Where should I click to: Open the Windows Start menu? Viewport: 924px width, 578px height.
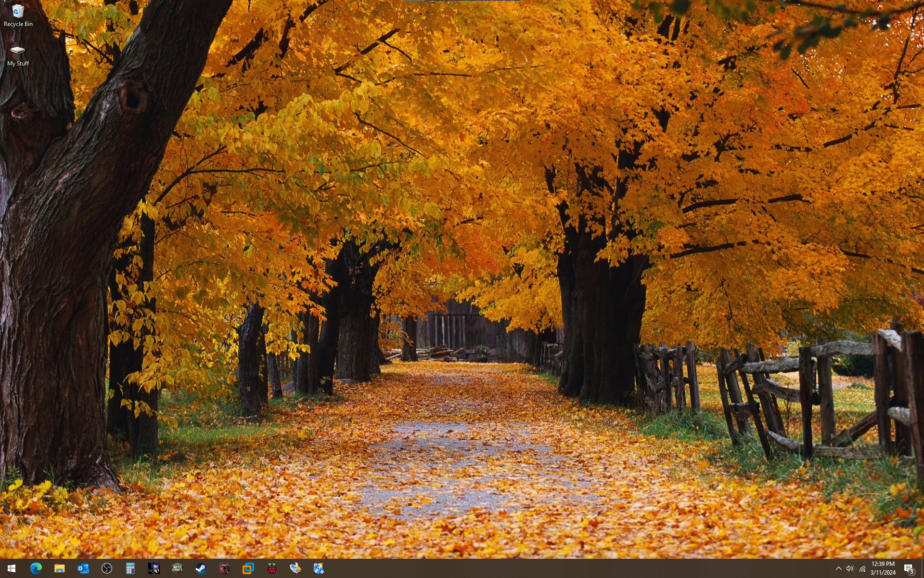point(12,568)
